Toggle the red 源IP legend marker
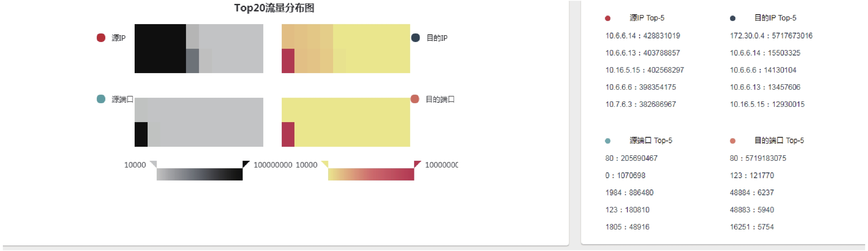Viewport: 868px width, 251px height. point(101,38)
